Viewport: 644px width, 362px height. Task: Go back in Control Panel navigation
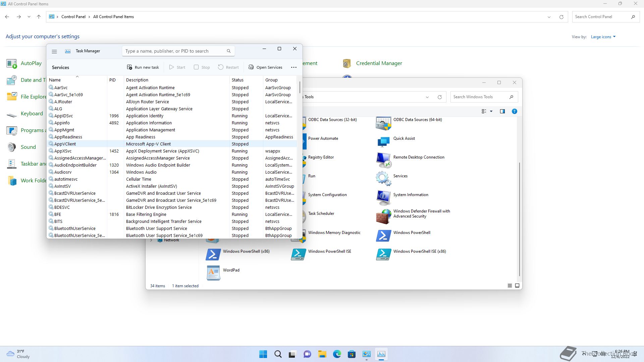pyautogui.click(x=7, y=17)
